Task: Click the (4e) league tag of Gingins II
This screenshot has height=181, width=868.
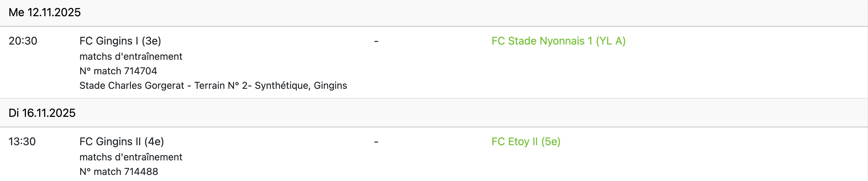Action: tap(154, 141)
